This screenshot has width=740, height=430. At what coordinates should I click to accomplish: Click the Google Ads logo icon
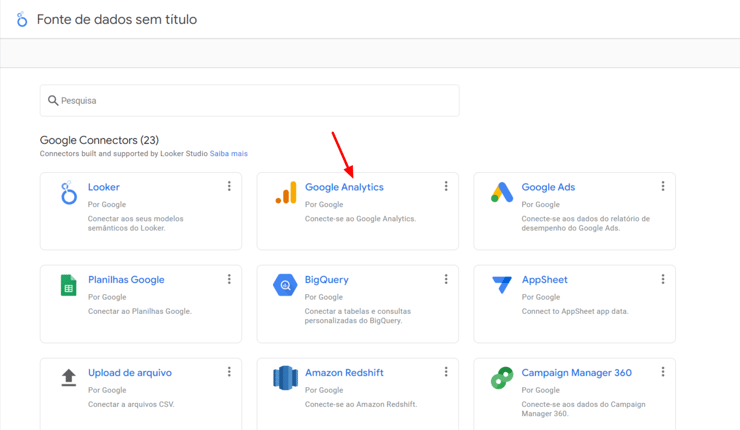point(502,192)
